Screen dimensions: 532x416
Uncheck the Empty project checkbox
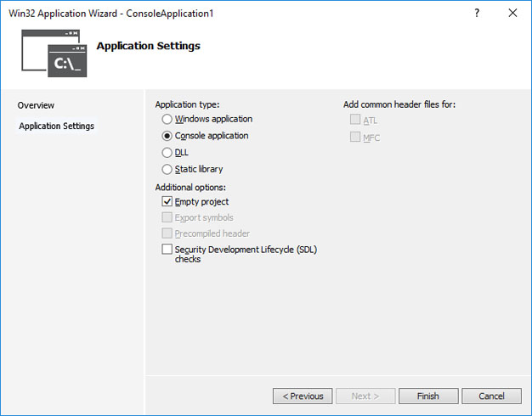click(167, 201)
